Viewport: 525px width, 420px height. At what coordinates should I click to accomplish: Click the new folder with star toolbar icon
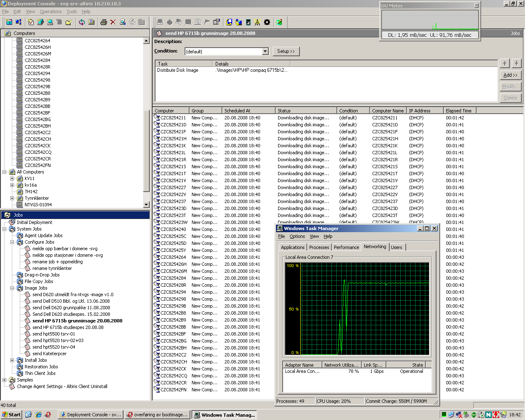(69, 22)
